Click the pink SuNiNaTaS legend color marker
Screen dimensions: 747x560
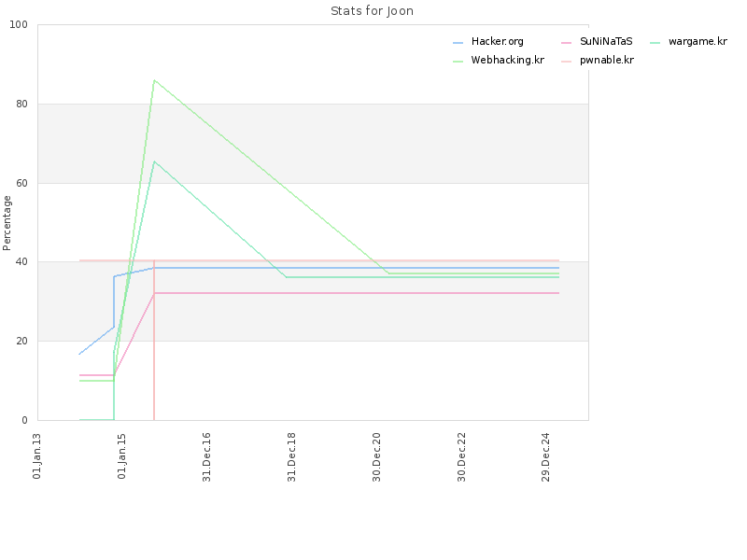point(567,43)
